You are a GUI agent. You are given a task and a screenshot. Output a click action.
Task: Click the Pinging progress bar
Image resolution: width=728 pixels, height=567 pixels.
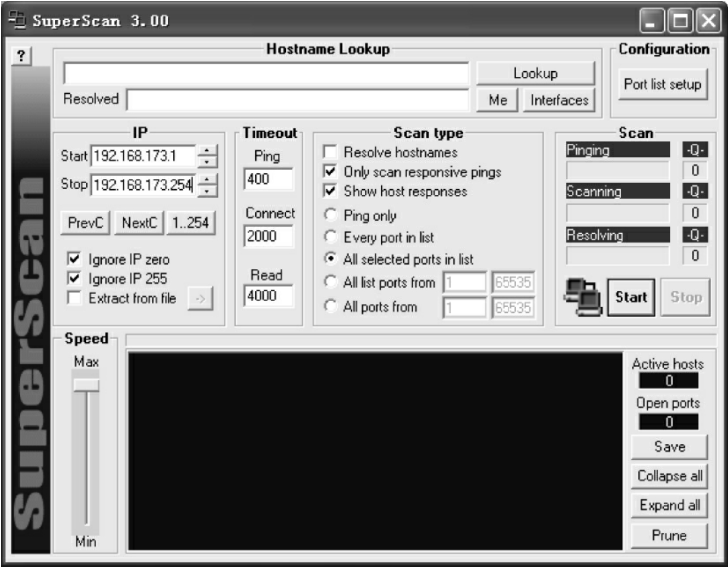pos(617,170)
